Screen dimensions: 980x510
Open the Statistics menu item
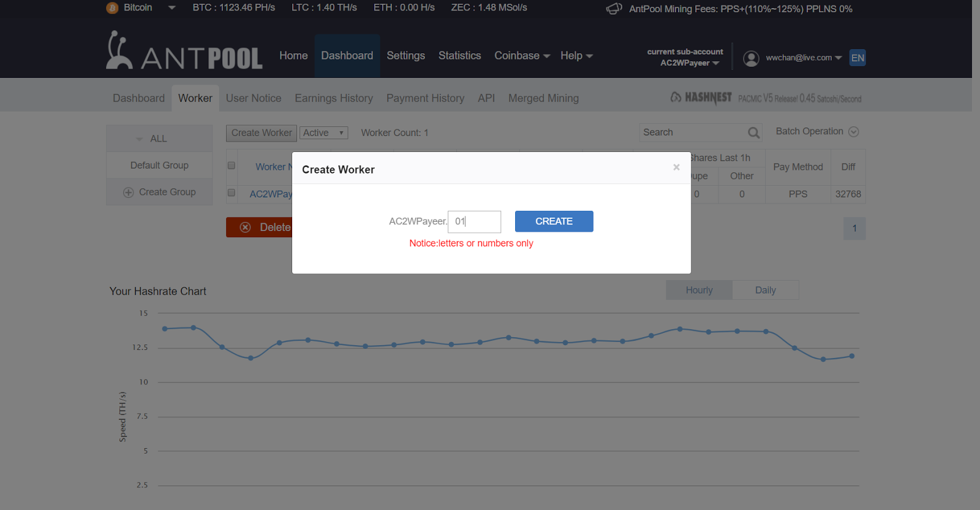[459, 56]
